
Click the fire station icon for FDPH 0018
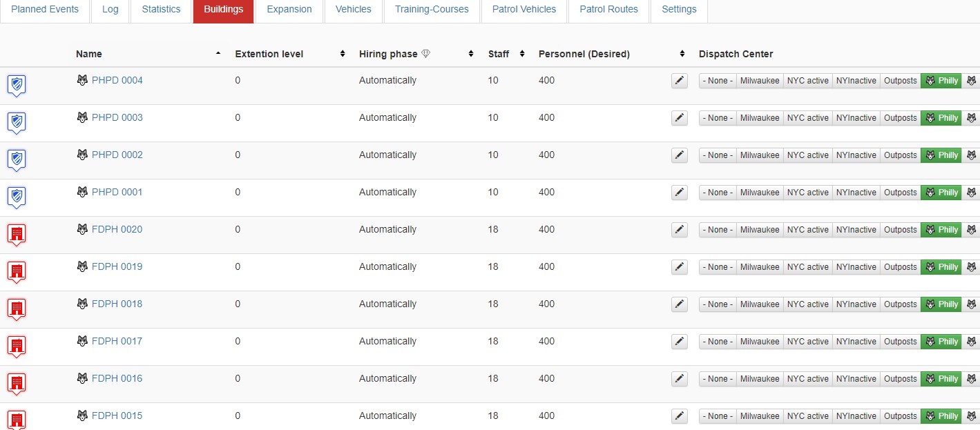[17, 309]
